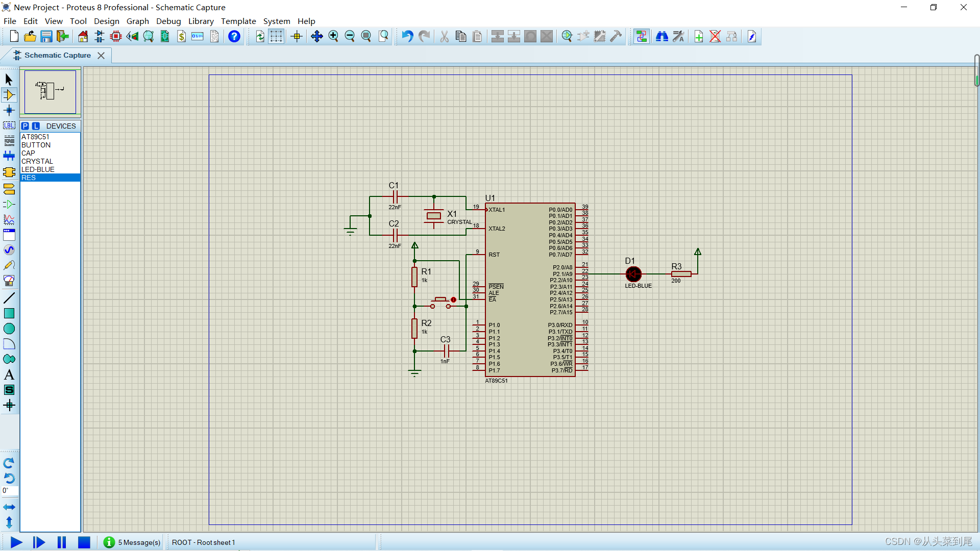
Task: Pick devices with the P button
Action: pos(26,126)
